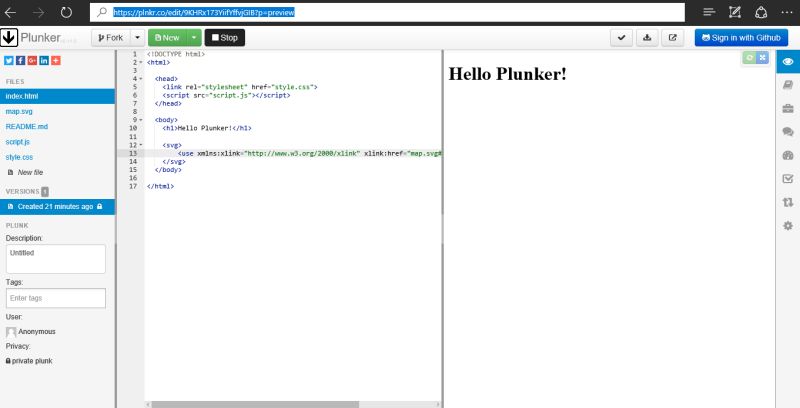Collapse the head tag fold on line 4

(x=141, y=79)
